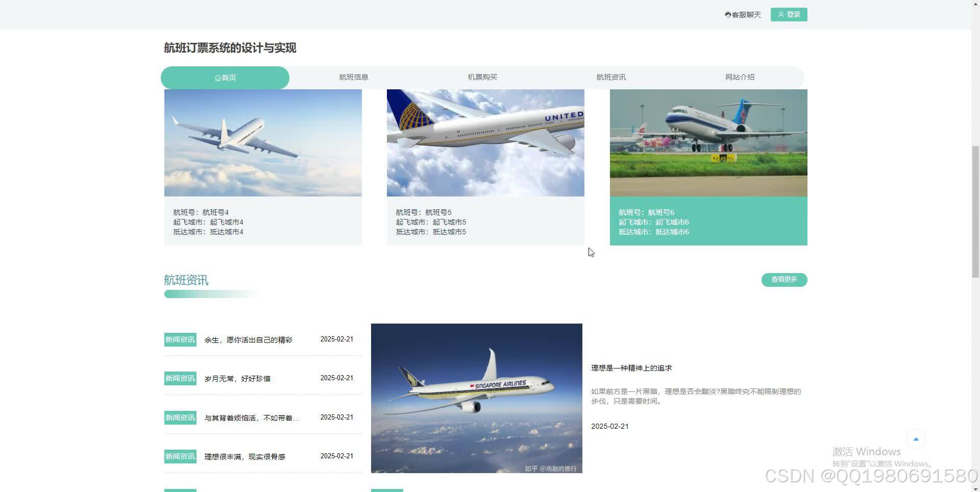Click 新闻资讯 tag beside 岁月无常 headline

(180, 379)
